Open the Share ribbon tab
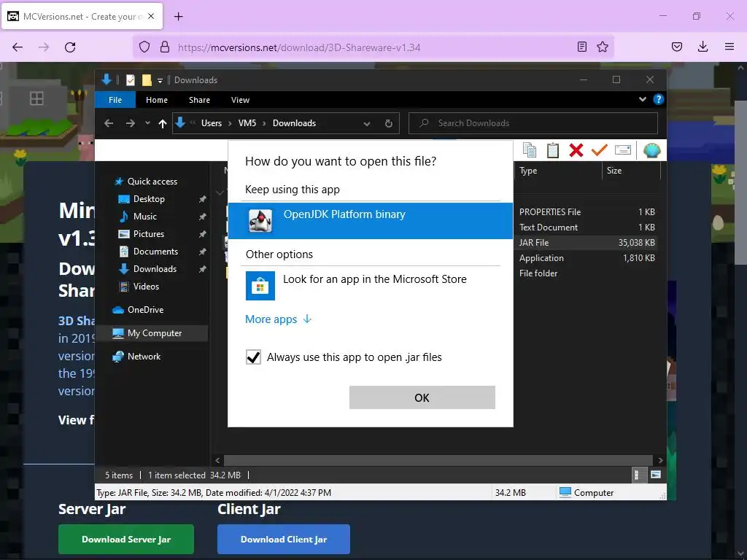The width and height of the screenshot is (747, 560). [x=199, y=100]
